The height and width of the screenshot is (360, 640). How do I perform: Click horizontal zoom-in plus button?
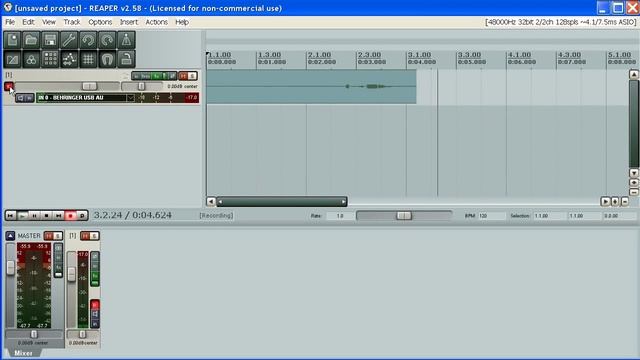coord(615,201)
